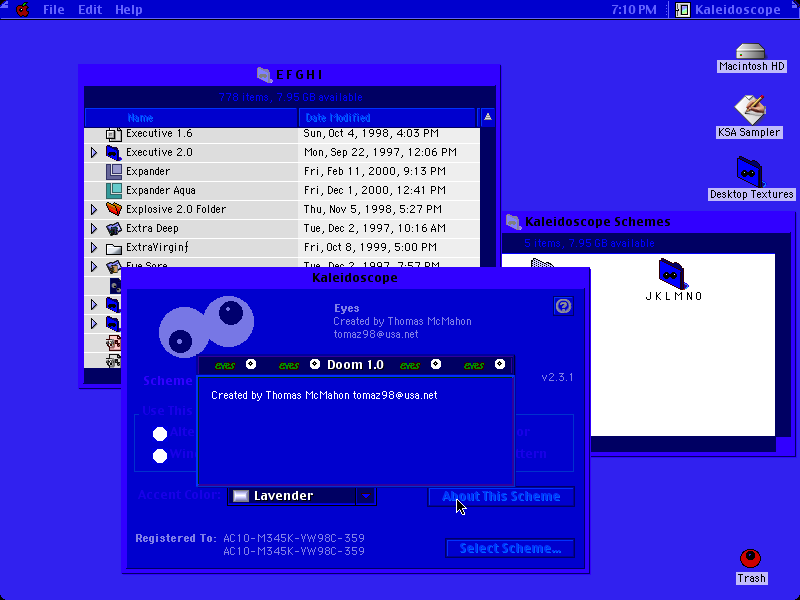
Task: Click the EFGHI window vertical scrollbar
Action: [488, 247]
